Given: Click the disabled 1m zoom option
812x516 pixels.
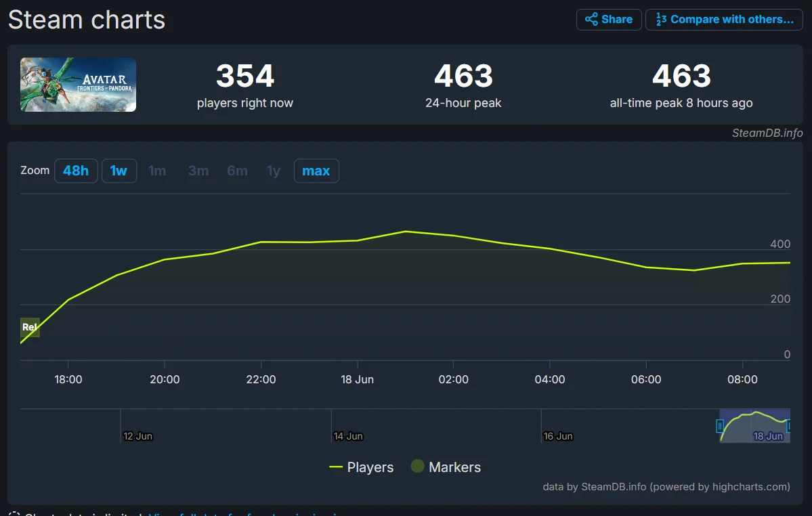Looking at the screenshot, I should (157, 171).
